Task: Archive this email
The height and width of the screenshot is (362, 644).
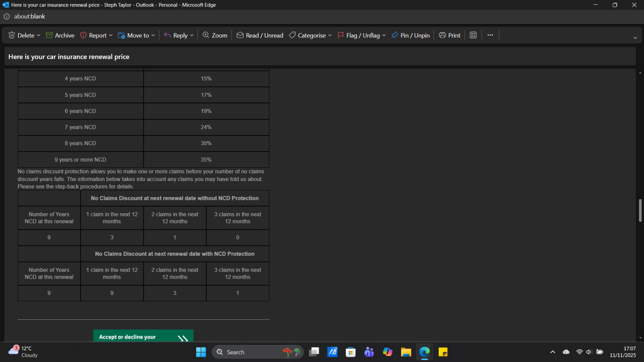Action: 60,35
